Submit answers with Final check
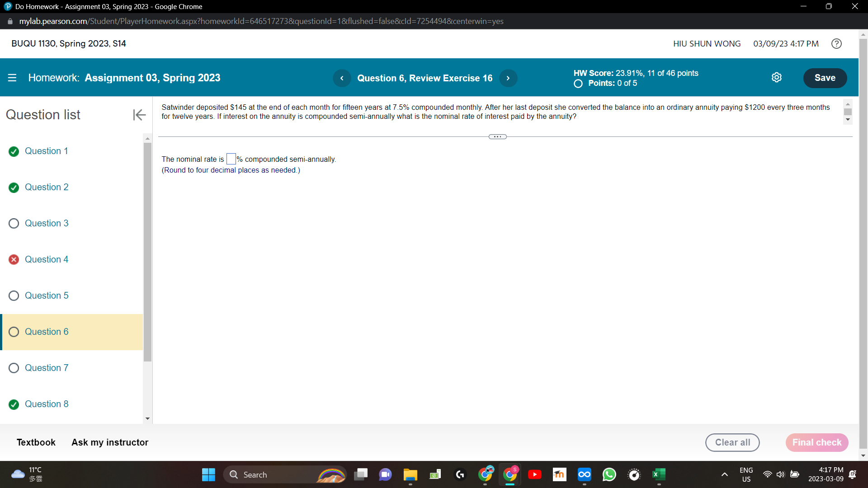Image resolution: width=868 pixels, height=488 pixels. 817,442
